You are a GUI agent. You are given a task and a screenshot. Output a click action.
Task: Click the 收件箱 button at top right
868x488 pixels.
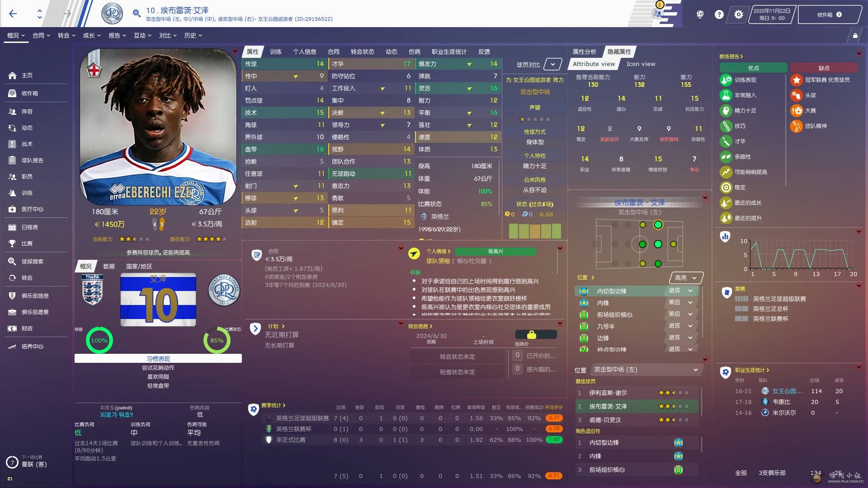pos(829,14)
